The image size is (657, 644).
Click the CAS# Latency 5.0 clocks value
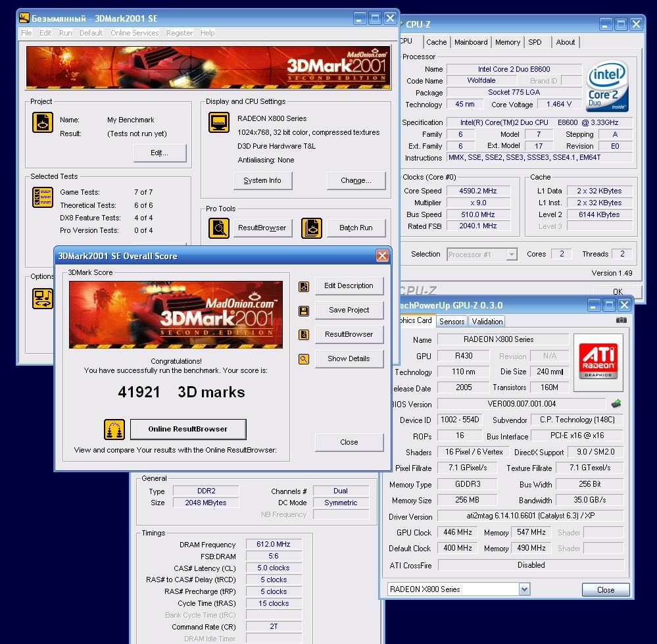(274, 568)
